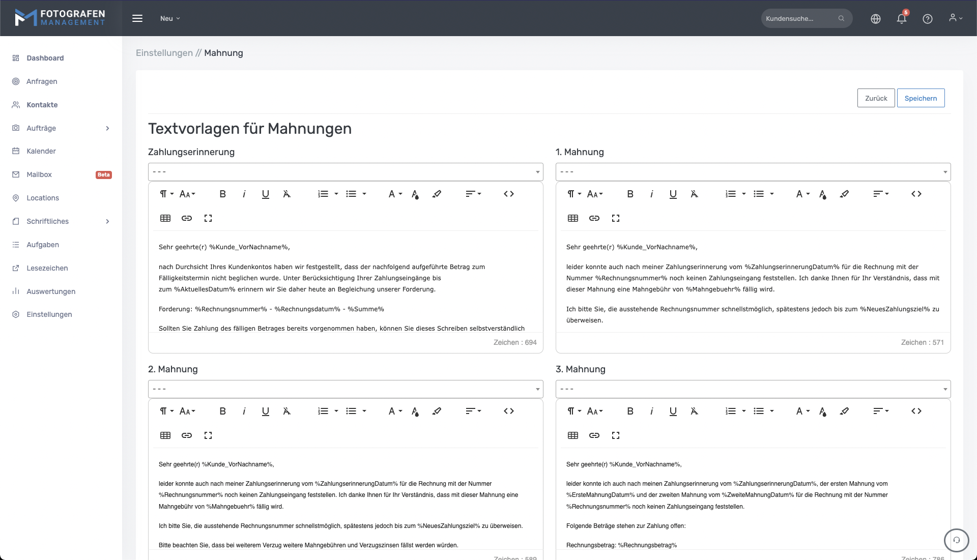Click the underline icon in the 2. Mahnung editor
The height and width of the screenshot is (560, 977).
265,411
